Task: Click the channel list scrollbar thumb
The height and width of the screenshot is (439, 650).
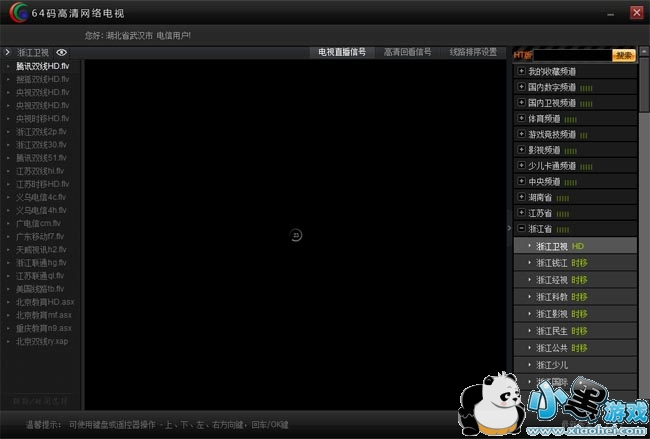Action: click(644, 85)
